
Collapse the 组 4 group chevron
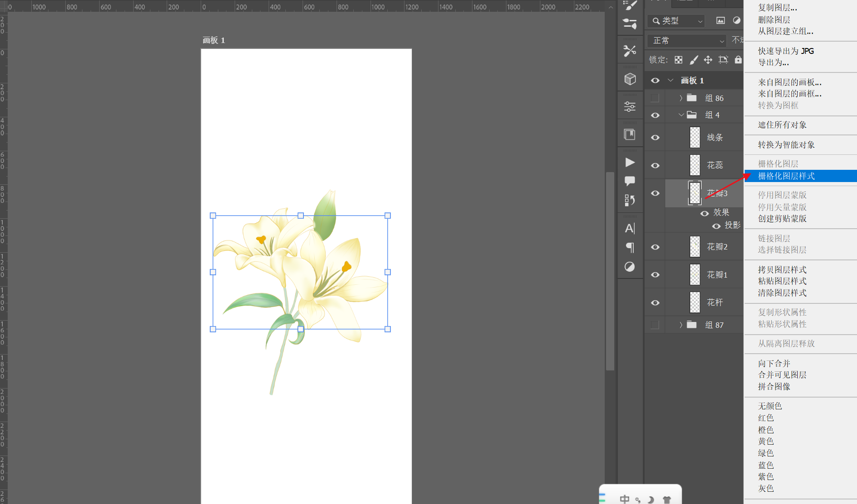coord(681,115)
